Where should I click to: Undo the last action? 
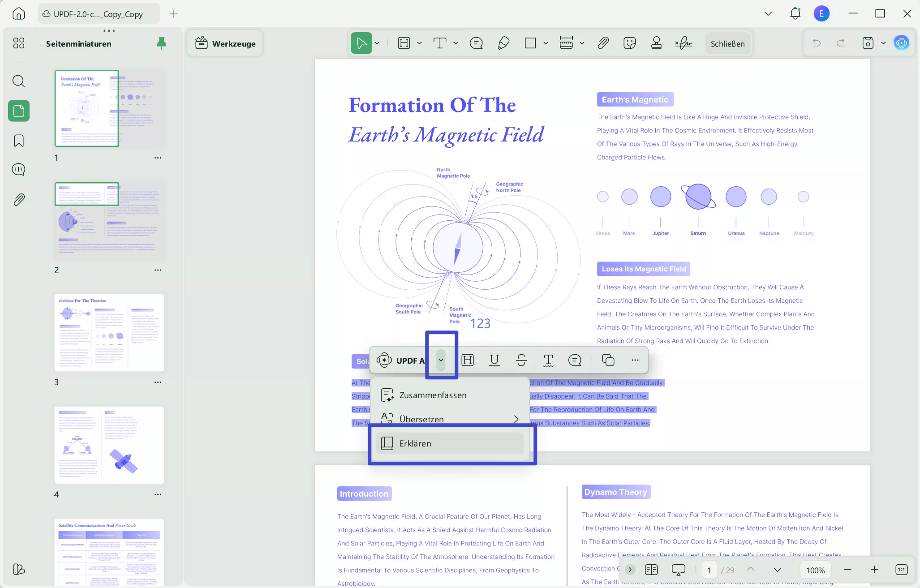[x=817, y=43]
